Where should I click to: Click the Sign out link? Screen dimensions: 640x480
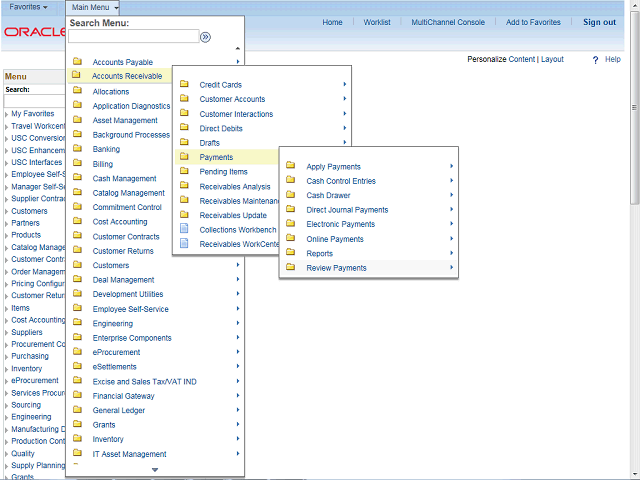(599, 22)
